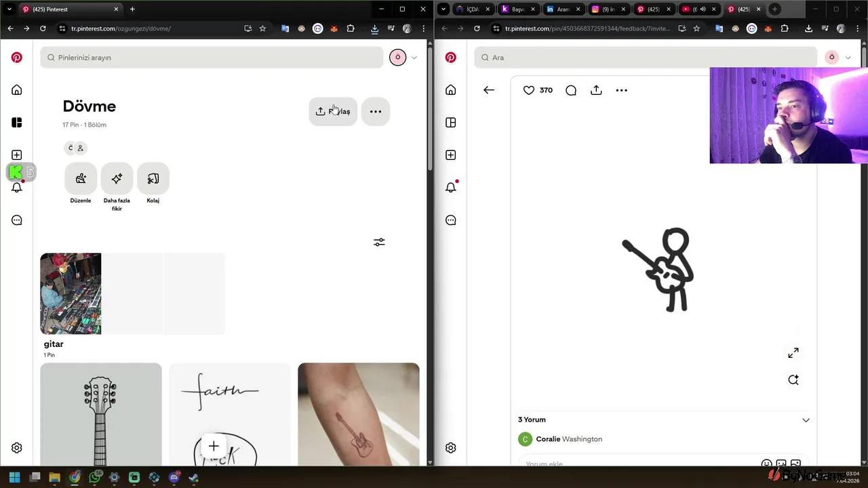This screenshot has width=868, height=488.
Task: Expand pin image to full view
Action: (x=793, y=353)
